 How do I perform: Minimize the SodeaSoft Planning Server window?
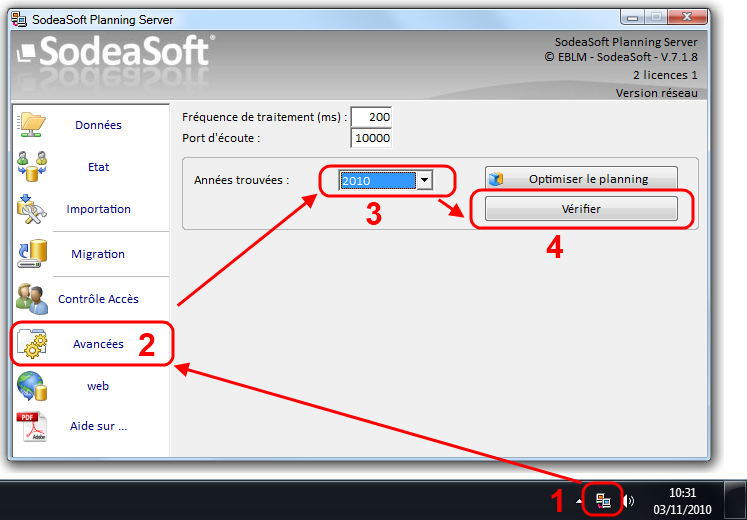point(633,18)
